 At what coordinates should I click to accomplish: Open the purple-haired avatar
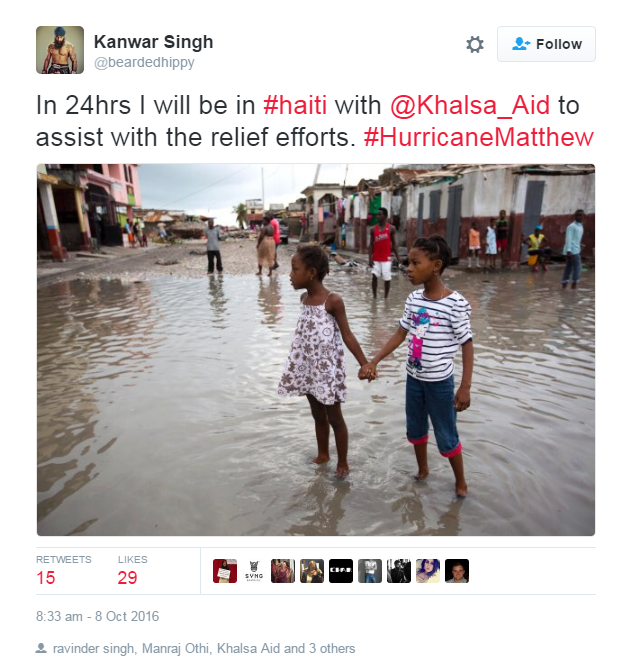point(428,571)
